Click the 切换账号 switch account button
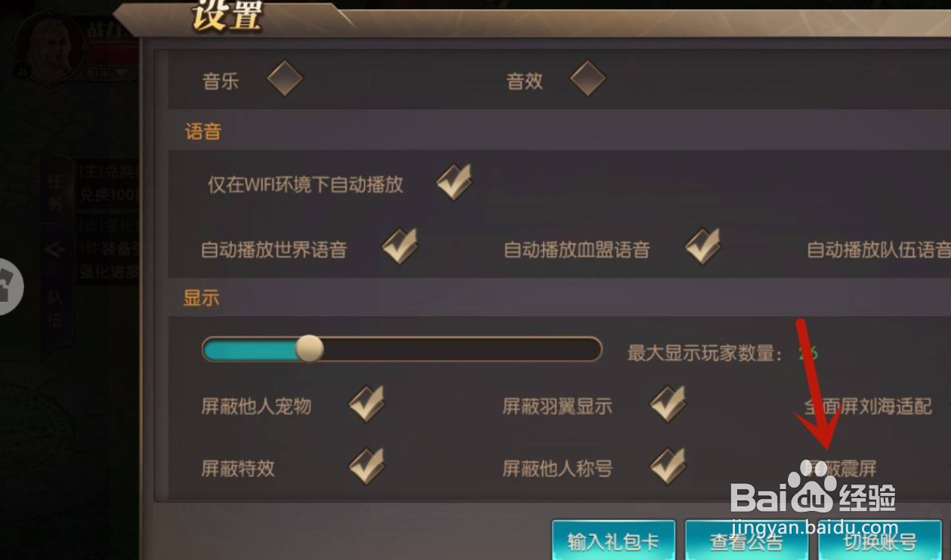The width and height of the screenshot is (951, 560). [880, 540]
